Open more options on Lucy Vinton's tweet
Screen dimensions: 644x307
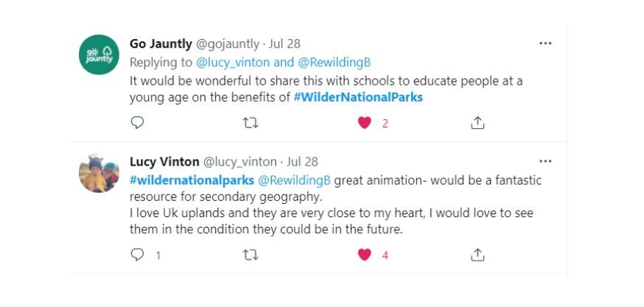(x=545, y=161)
